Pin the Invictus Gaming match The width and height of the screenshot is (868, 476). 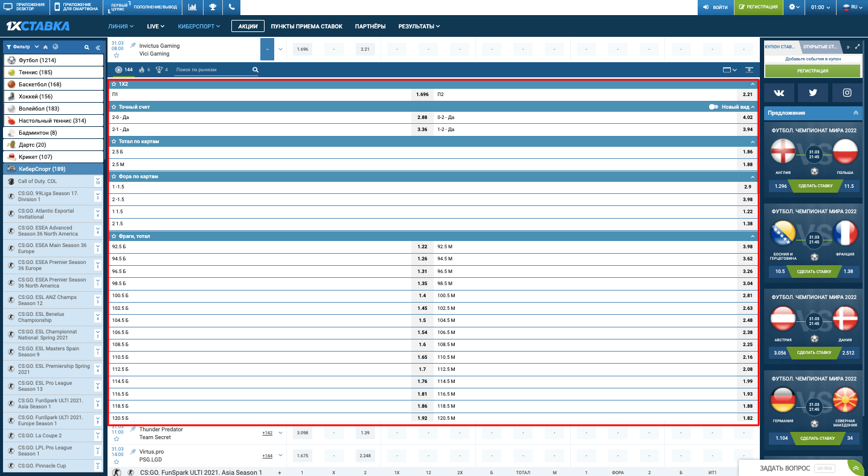(133, 45)
